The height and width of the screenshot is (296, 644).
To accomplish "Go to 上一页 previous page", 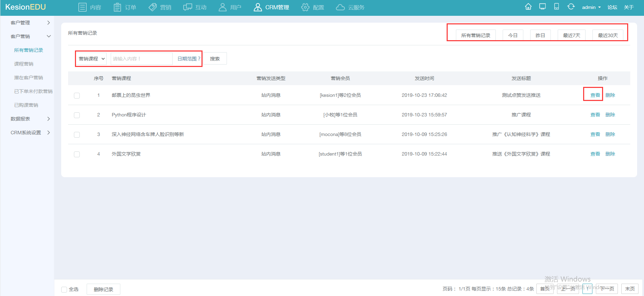I will coord(568,289).
